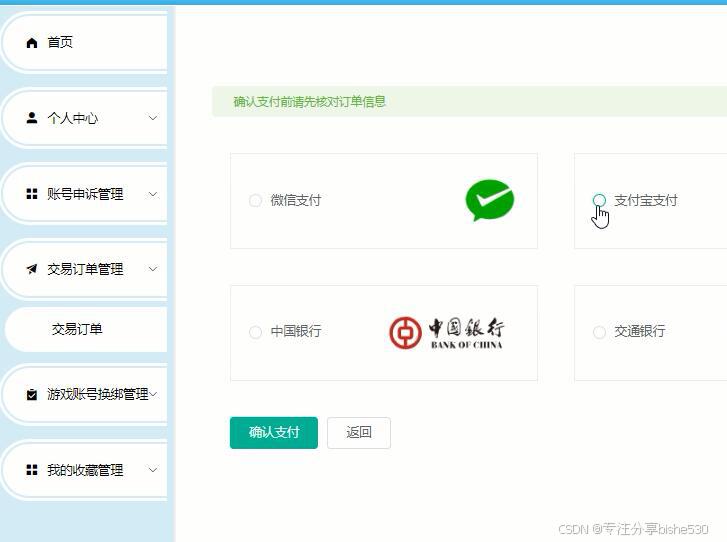The width and height of the screenshot is (727, 542).
Task: Open the 游戏账号换绑管理 menu label
Action: 98,394
